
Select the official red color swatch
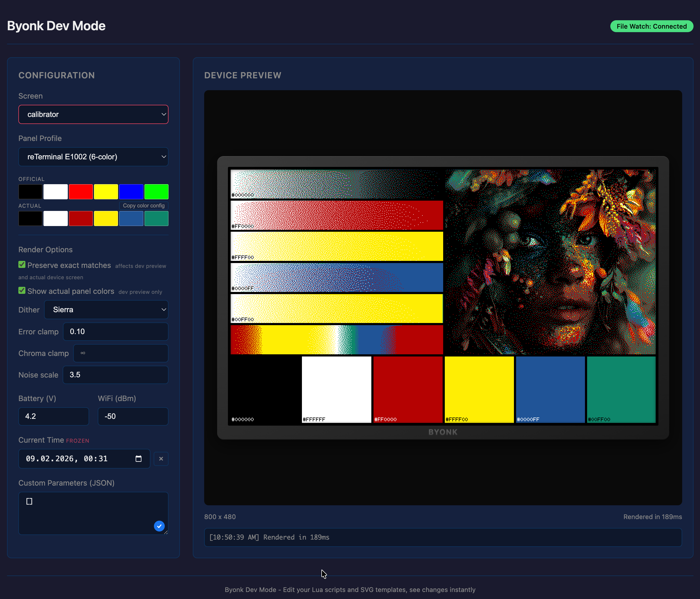point(81,191)
